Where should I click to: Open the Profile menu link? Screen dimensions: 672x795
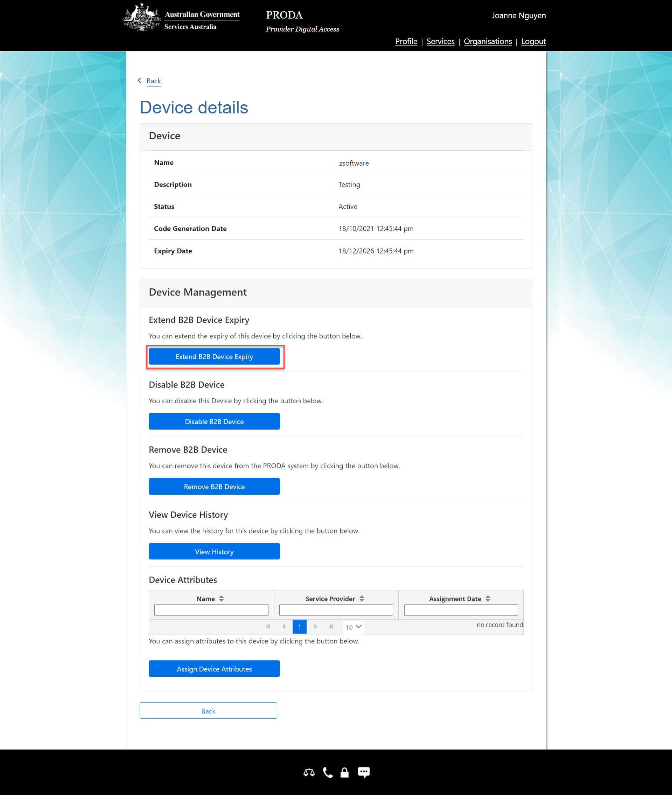406,41
